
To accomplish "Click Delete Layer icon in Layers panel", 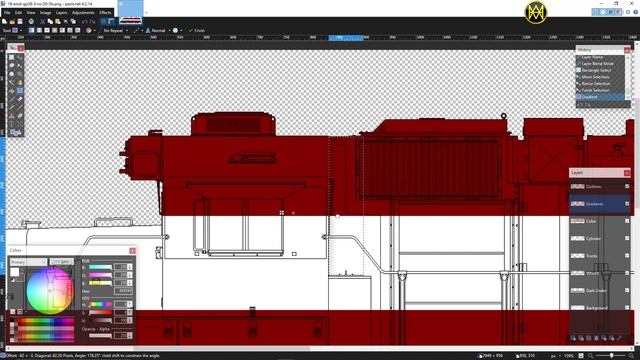I will pyautogui.click(x=581, y=338).
